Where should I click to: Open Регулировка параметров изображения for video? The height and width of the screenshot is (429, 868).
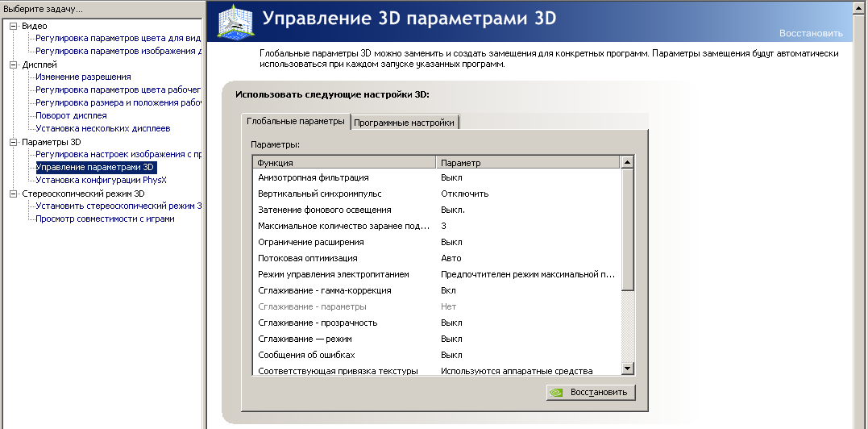tap(118, 51)
